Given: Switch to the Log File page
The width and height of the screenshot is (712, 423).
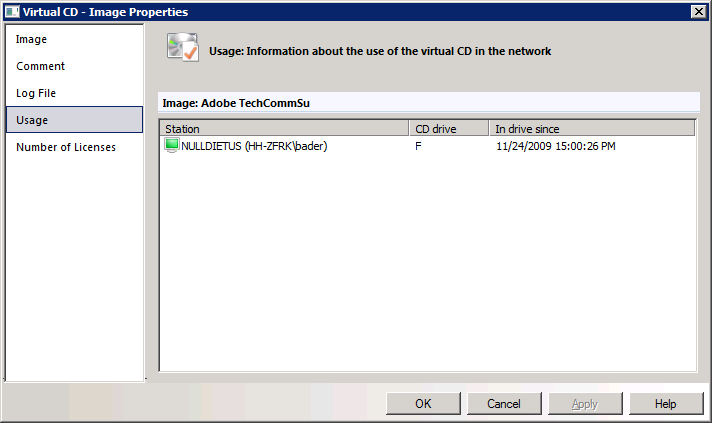Looking at the screenshot, I should pyautogui.click(x=36, y=93).
